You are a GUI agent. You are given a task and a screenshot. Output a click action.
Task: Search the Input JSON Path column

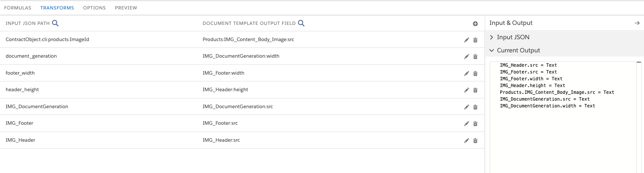pos(55,23)
